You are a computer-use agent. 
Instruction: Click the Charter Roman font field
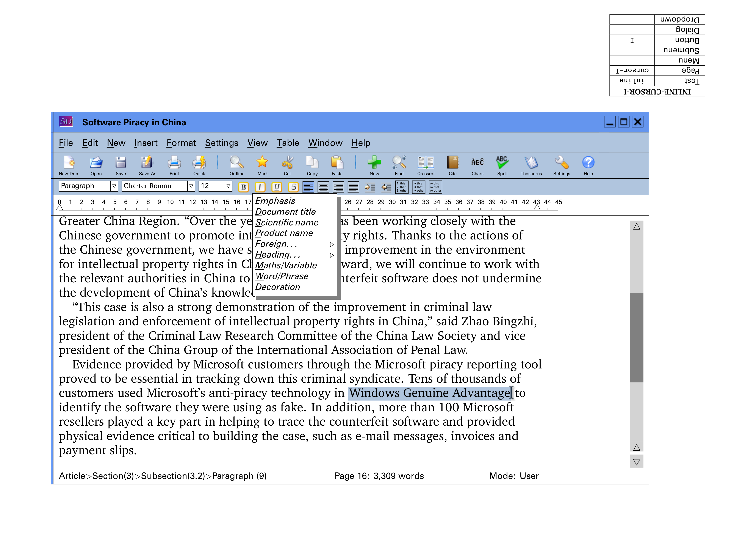coord(154,186)
